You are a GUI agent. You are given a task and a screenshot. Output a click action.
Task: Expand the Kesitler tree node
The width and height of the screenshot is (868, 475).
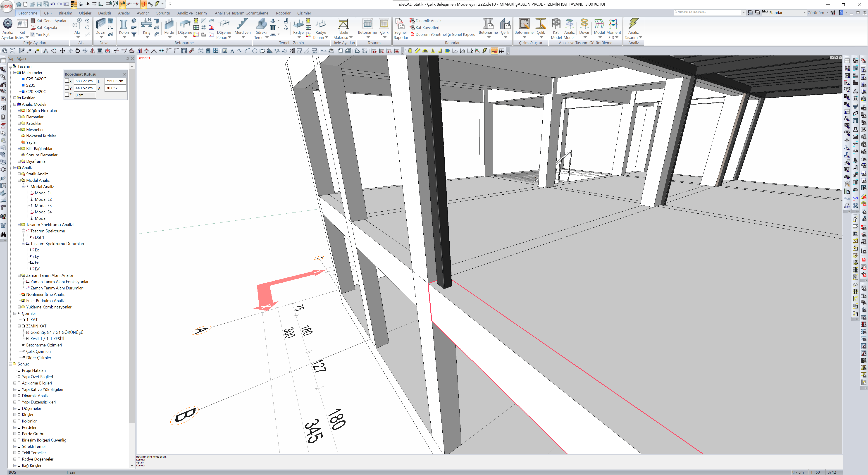[x=15, y=98]
